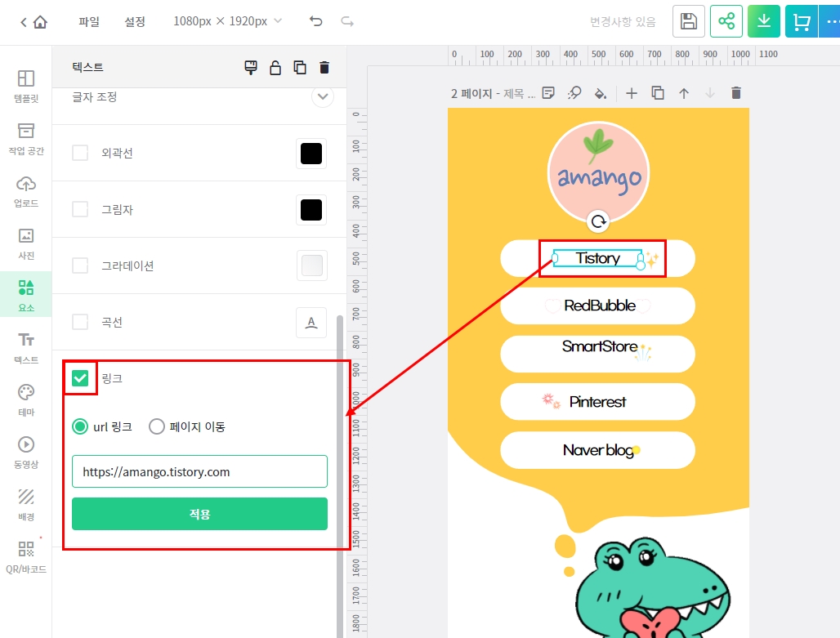Screen dimensions: 840x638
Task: Select the Naver blog button text
Action: [598, 450]
